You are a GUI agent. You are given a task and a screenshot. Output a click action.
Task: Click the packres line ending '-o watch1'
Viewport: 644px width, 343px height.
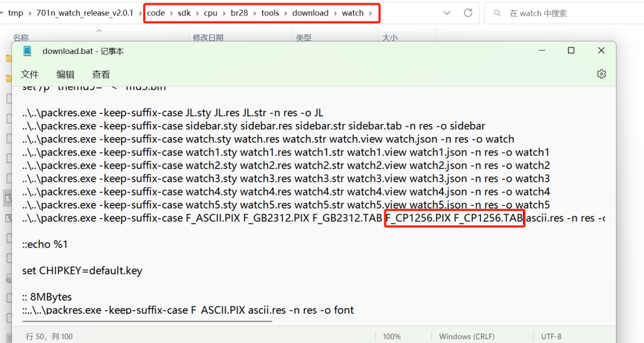pos(286,152)
